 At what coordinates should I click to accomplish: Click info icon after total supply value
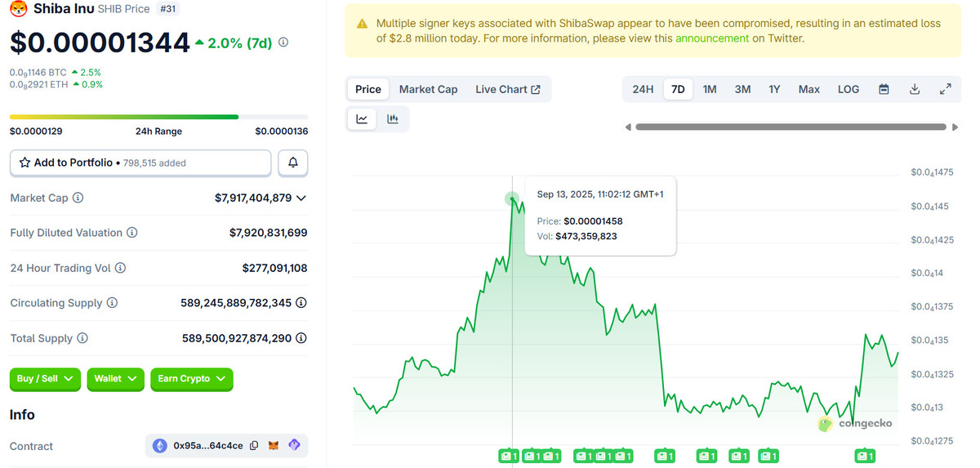pyautogui.click(x=301, y=338)
